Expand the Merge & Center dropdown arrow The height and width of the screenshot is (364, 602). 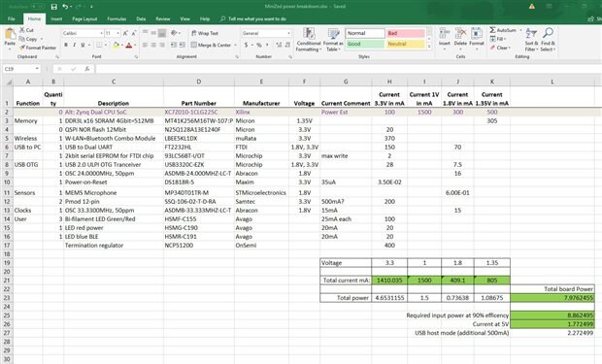(235, 45)
